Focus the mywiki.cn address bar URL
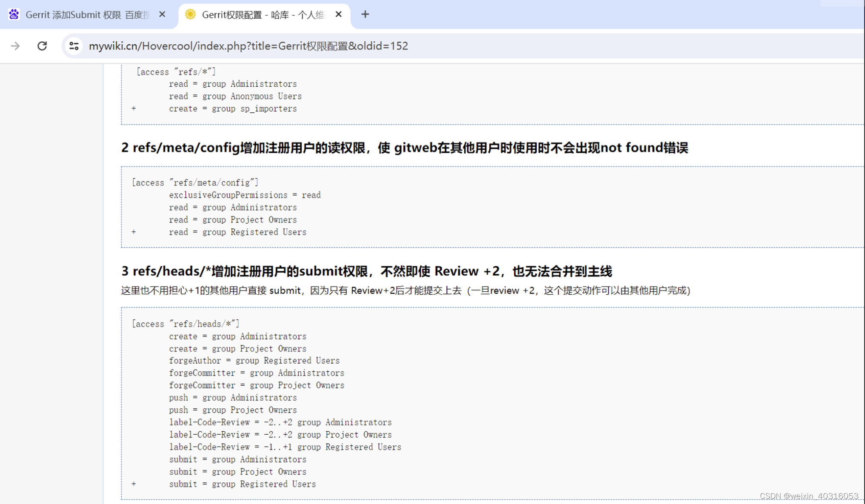The image size is (865, 504). coord(248,46)
